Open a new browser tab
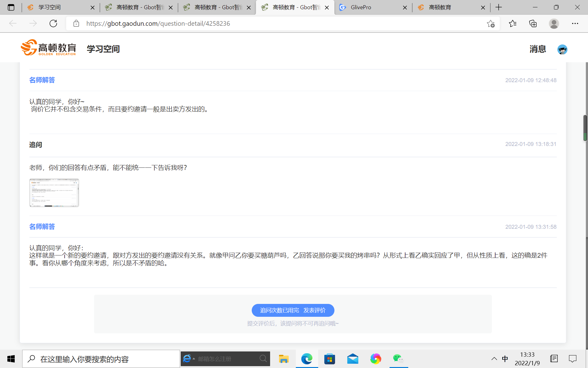 [x=498, y=7]
